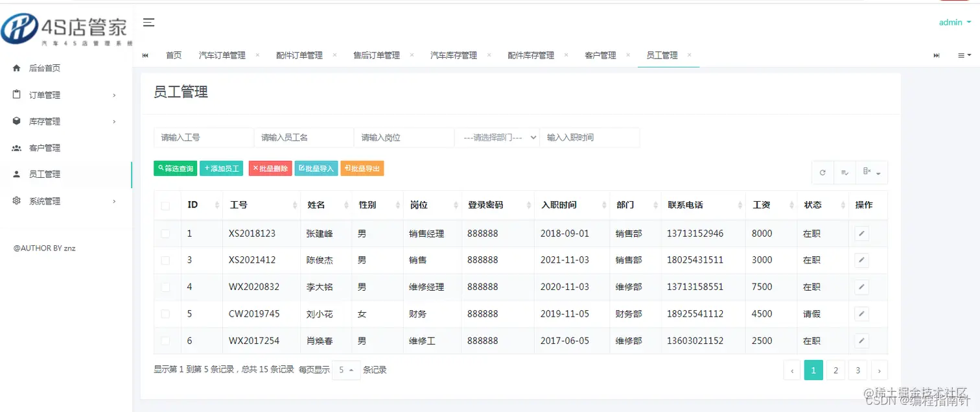Click the home icon beside 后台首页
Image resolution: width=980 pixels, height=412 pixels.
point(17,68)
